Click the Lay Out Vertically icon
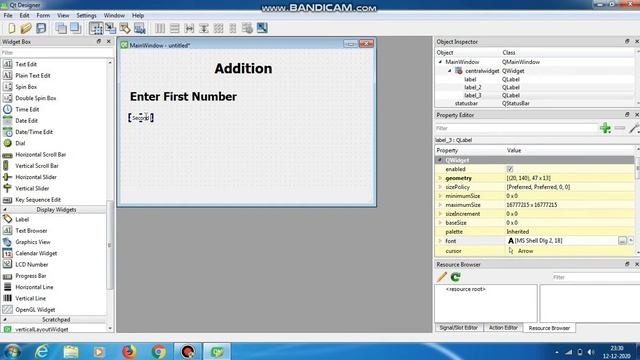This screenshot has height=360, width=640. (x=174, y=28)
